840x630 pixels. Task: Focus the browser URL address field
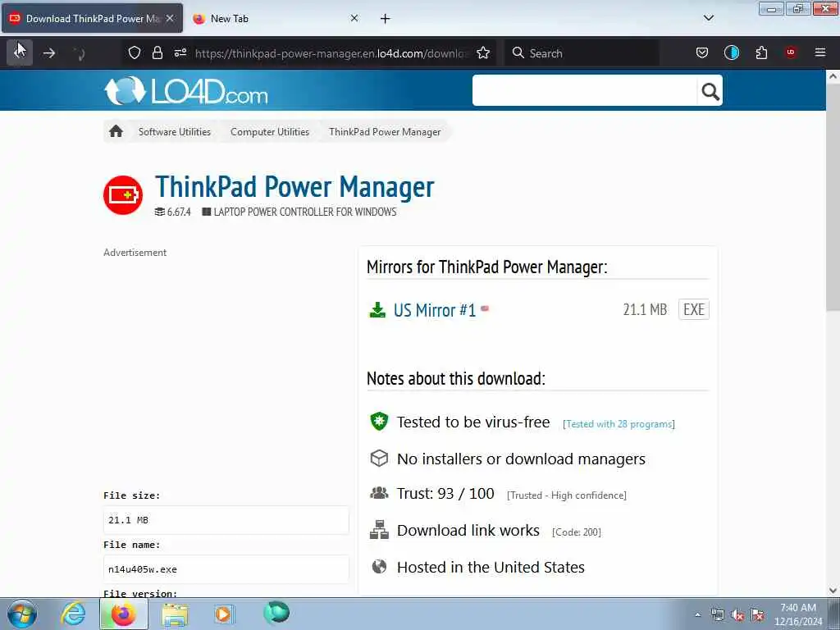coord(332,53)
